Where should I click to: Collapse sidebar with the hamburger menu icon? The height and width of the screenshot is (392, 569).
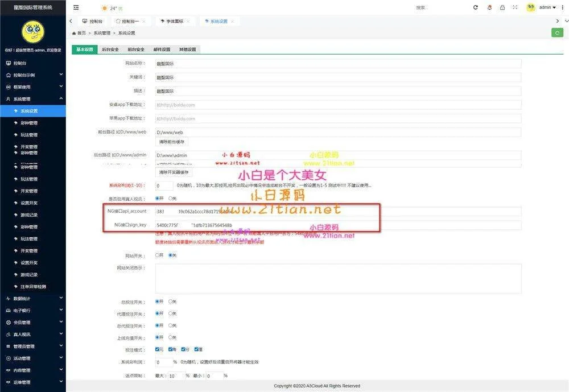(76, 7)
